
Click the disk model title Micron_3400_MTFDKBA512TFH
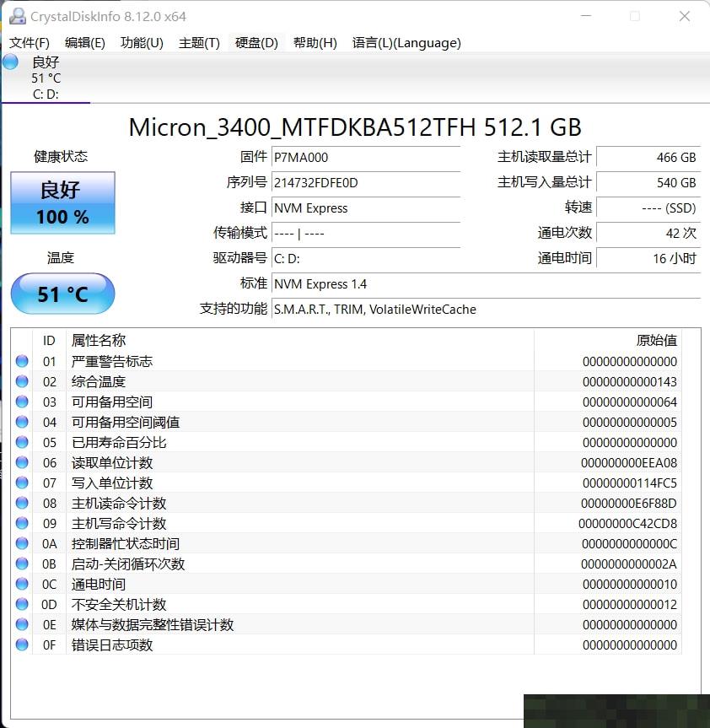click(303, 127)
